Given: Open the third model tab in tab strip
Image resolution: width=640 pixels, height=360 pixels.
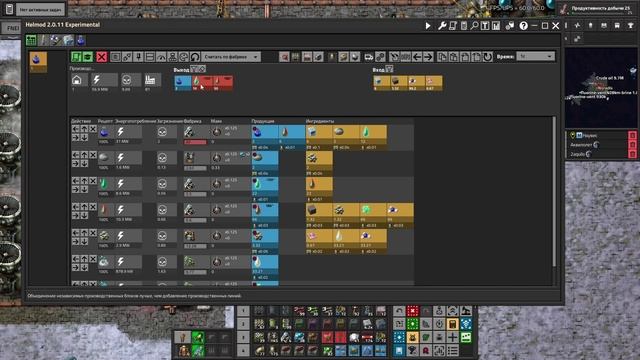Looking at the screenshot, I should tap(56, 40).
